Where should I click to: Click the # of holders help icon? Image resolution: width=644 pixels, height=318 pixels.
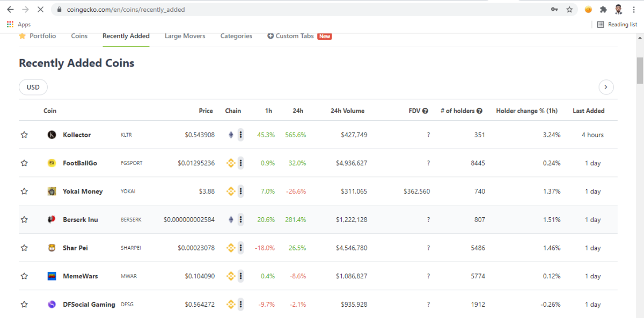(x=480, y=111)
